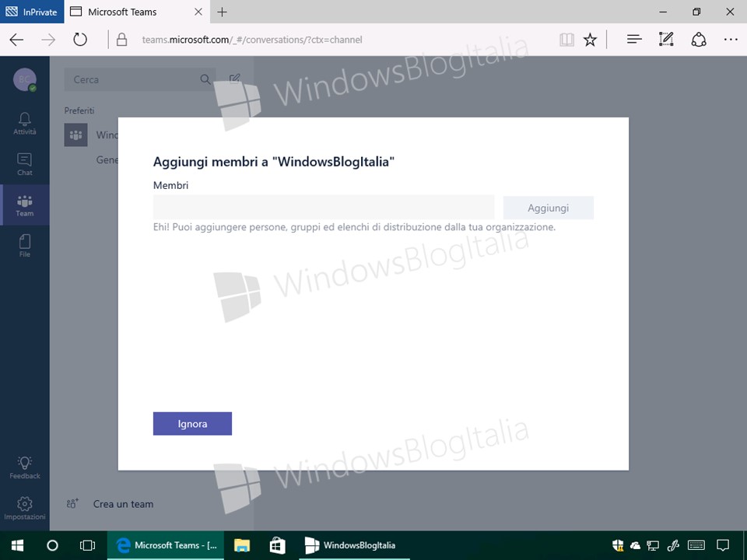Screen dimensions: 747x560
Task: Select the Microsoft Teams browser tab
Action: [137, 12]
